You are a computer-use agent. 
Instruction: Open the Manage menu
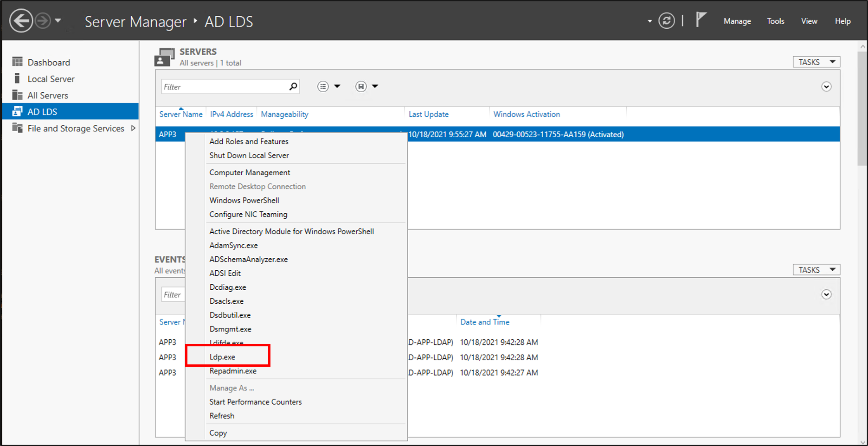(737, 21)
